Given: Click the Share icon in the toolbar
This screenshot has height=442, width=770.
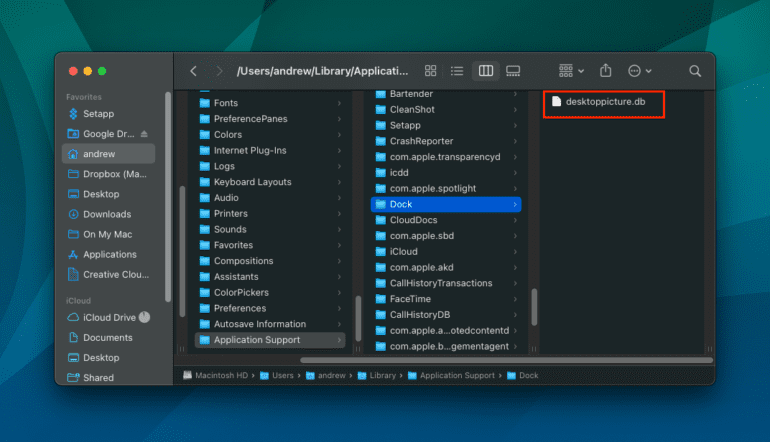Looking at the screenshot, I should coord(605,71).
